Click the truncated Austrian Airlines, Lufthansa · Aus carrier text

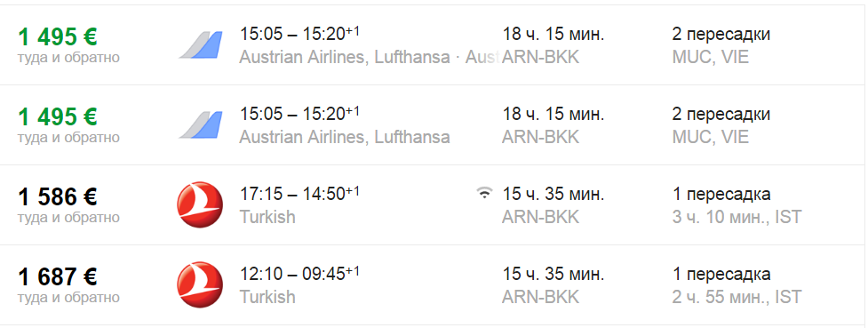tap(370, 57)
